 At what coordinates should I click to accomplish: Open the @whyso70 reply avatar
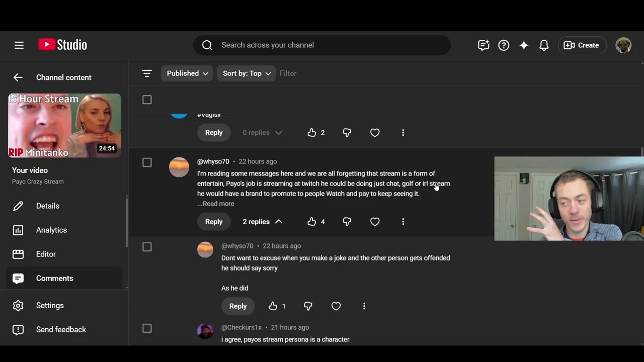pyautogui.click(x=205, y=250)
